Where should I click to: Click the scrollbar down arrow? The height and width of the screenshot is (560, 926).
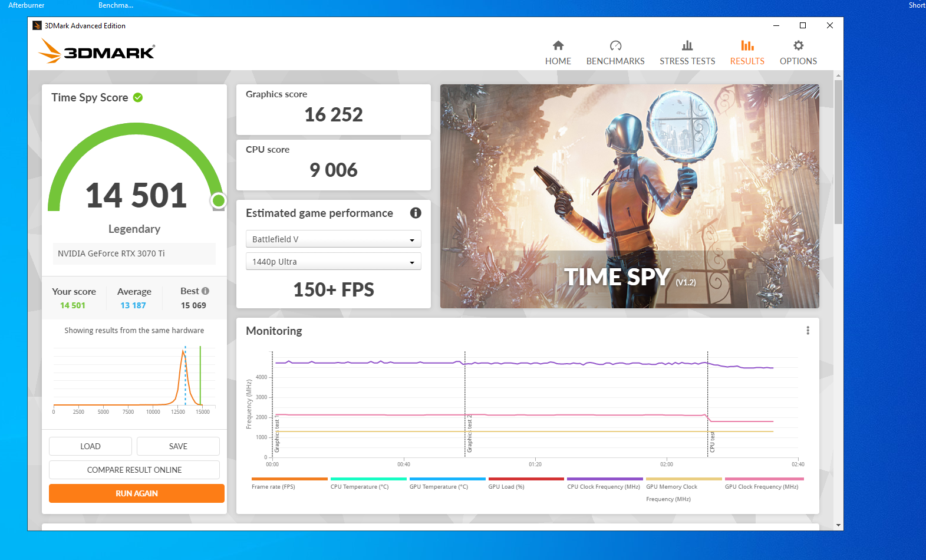(838, 525)
